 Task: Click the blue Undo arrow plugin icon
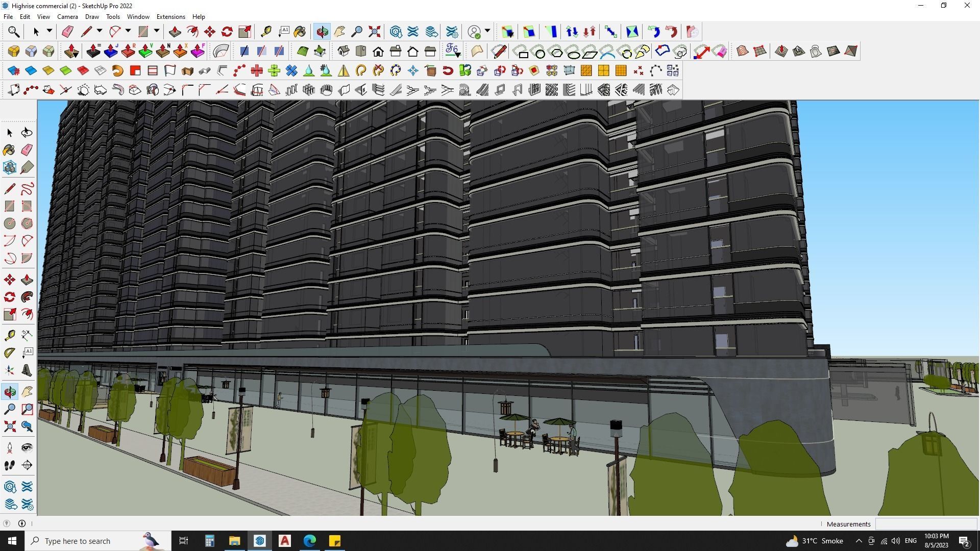point(654,32)
